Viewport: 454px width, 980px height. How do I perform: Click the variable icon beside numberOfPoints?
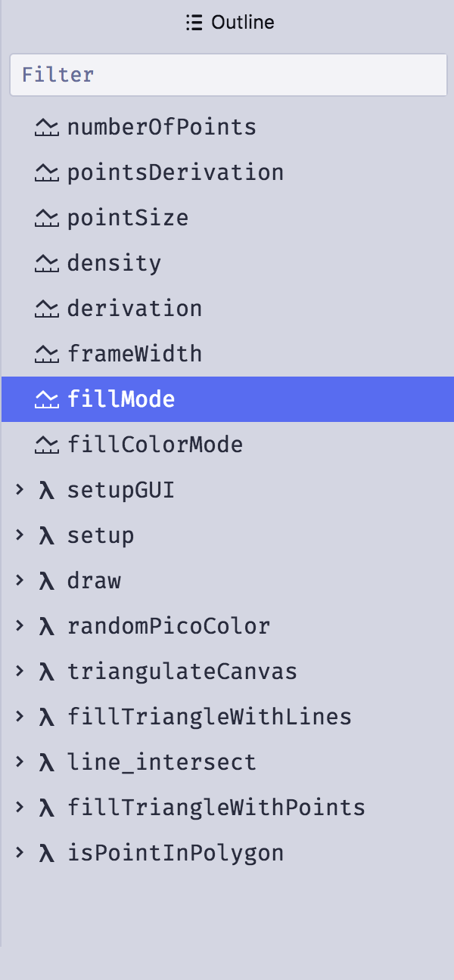pyautogui.click(x=47, y=127)
